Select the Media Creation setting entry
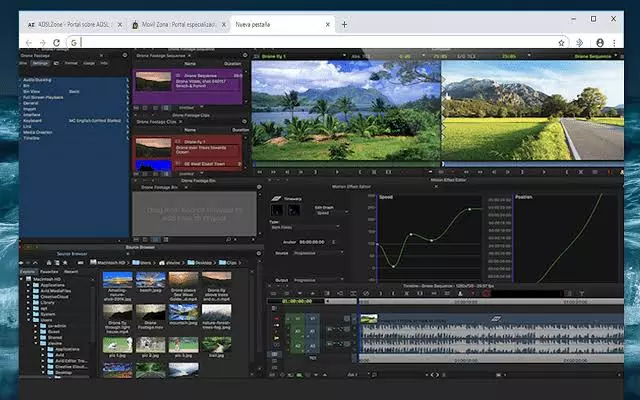Viewport: 640px width, 400px height. click(40, 132)
